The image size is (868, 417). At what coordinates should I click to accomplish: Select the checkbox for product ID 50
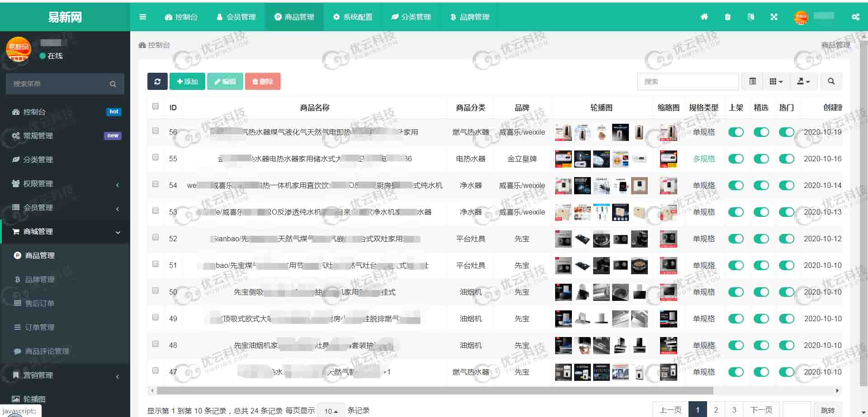[x=156, y=290]
